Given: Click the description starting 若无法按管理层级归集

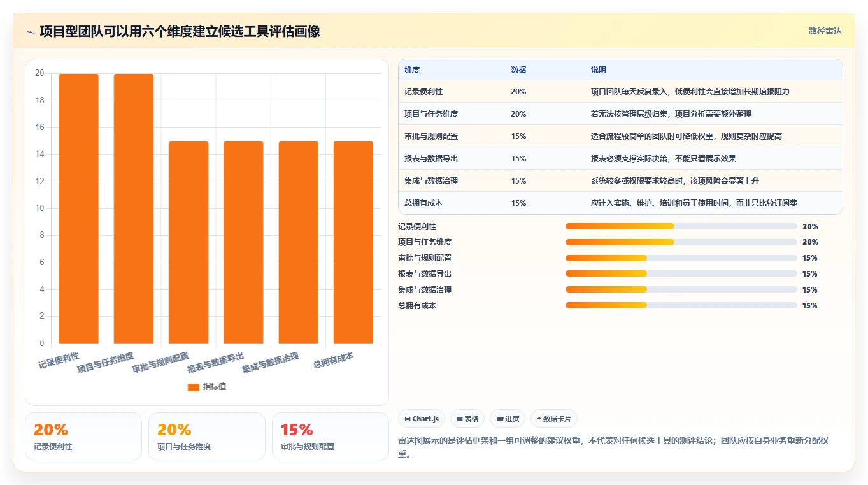Looking at the screenshot, I should (671, 114).
